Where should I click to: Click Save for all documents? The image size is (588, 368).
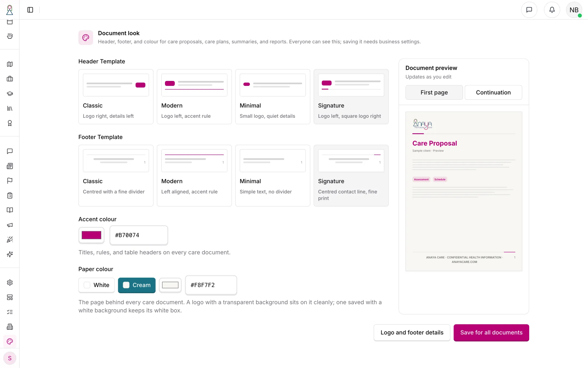491,333
